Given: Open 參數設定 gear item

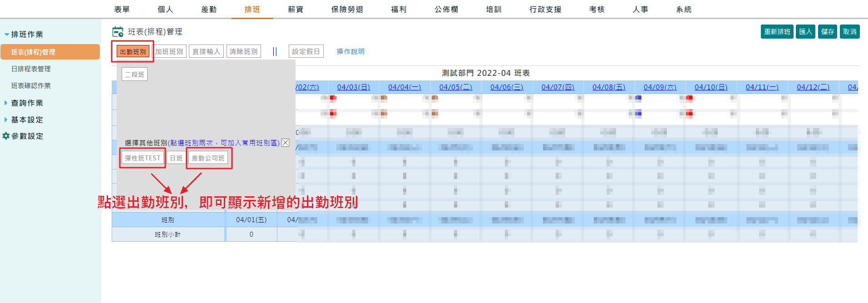Looking at the screenshot, I should coord(23,136).
